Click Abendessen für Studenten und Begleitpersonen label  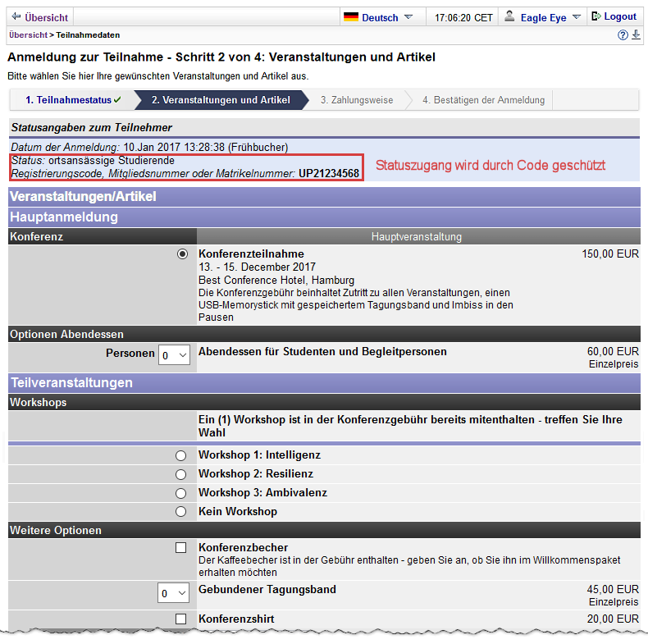click(322, 352)
